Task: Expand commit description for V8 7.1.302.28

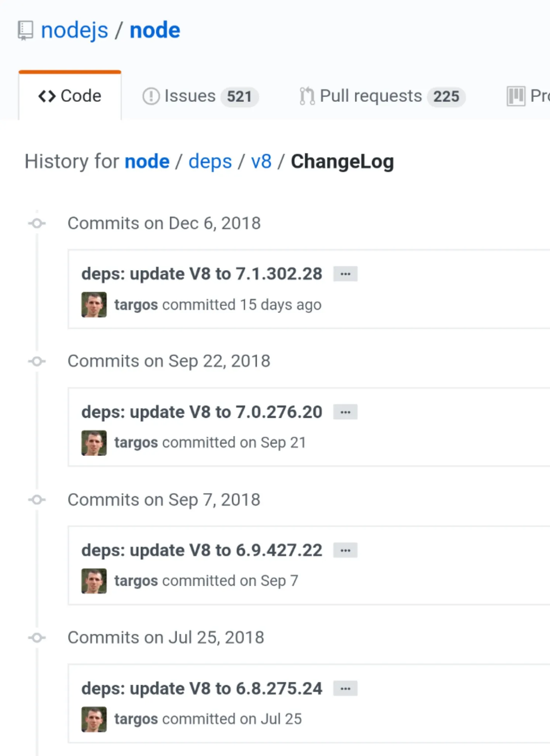Action: coord(345,274)
